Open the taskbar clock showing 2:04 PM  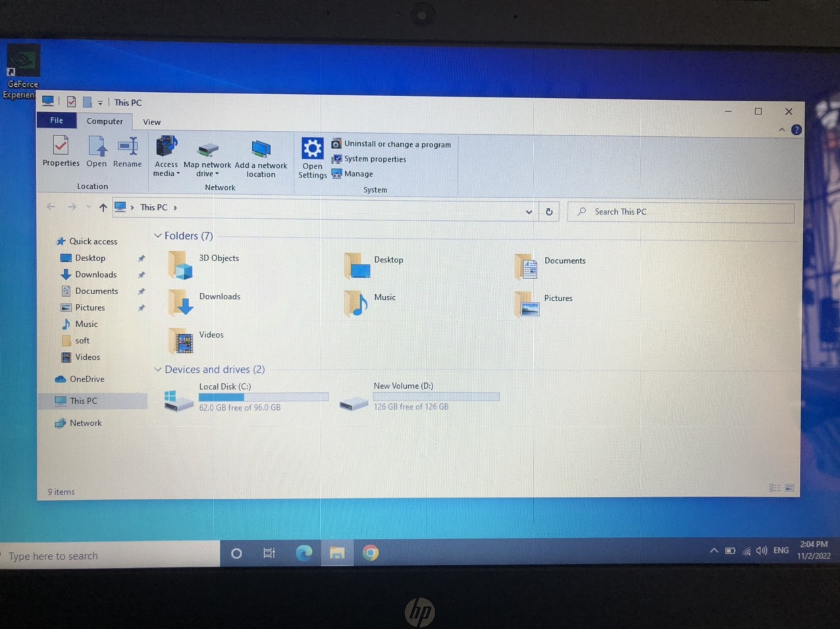coord(814,550)
